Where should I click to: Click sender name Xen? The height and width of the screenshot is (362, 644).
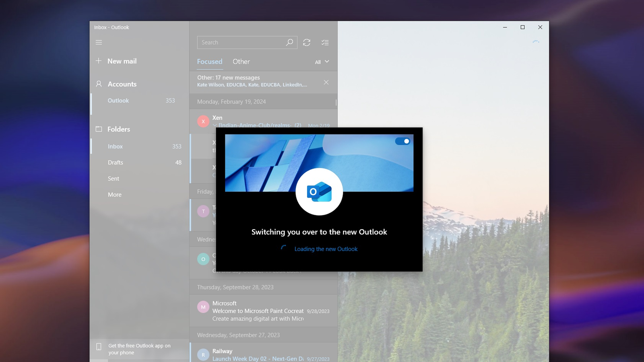coord(217,118)
